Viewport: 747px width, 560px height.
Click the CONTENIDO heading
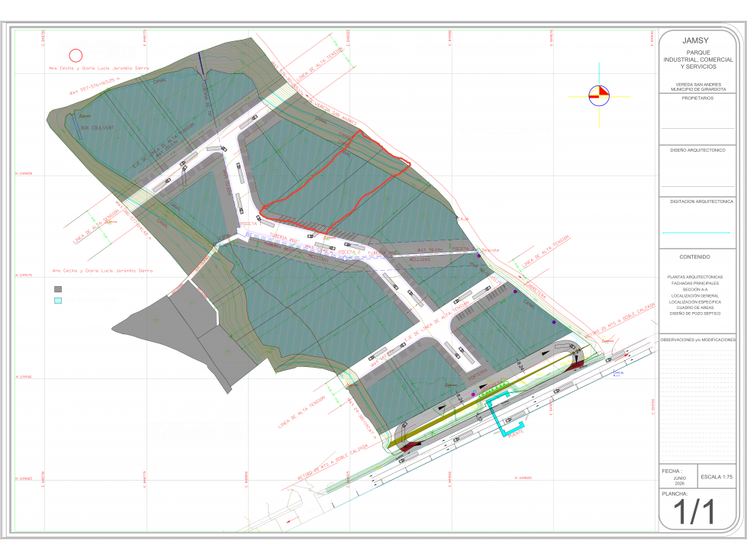(x=694, y=256)
